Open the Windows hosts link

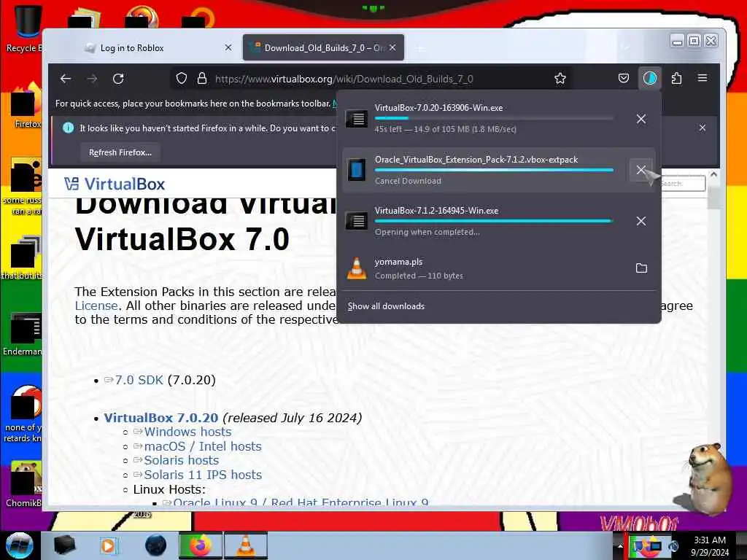[187, 432]
